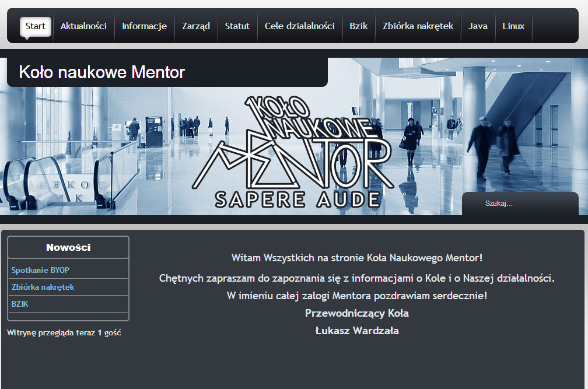Go to the Java menu item
This screenshot has height=389, width=588.
tap(478, 26)
